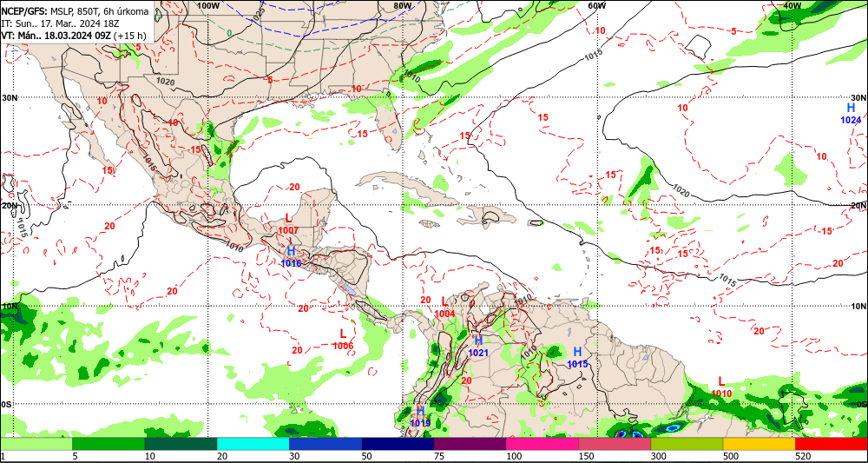
Task: Choose the rose 150–300 legend swatch
Action: point(615,444)
